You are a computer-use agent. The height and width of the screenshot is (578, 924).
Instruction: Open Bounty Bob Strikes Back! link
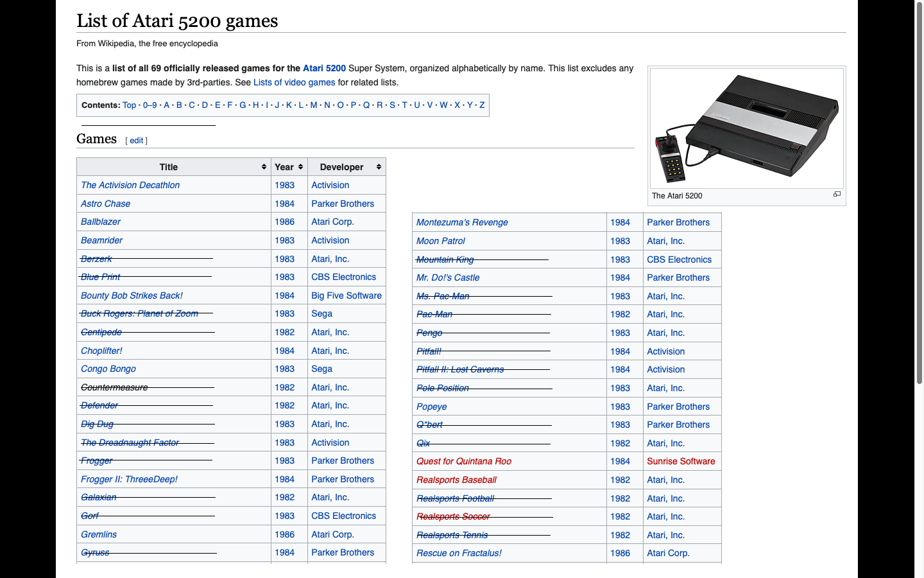(x=132, y=295)
